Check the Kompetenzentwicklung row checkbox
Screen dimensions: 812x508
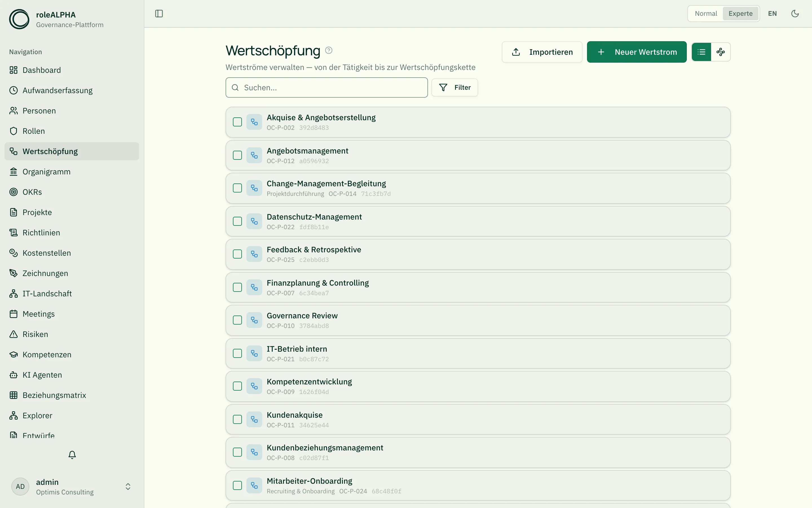click(238, 386)
